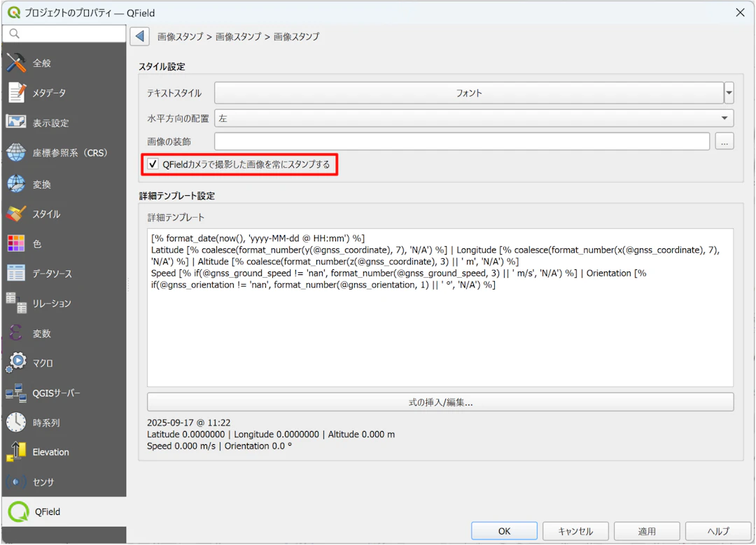This screenshot has width=756, height=545.
Task: Open help with the ヘルプ button
Action: (718, 530)
